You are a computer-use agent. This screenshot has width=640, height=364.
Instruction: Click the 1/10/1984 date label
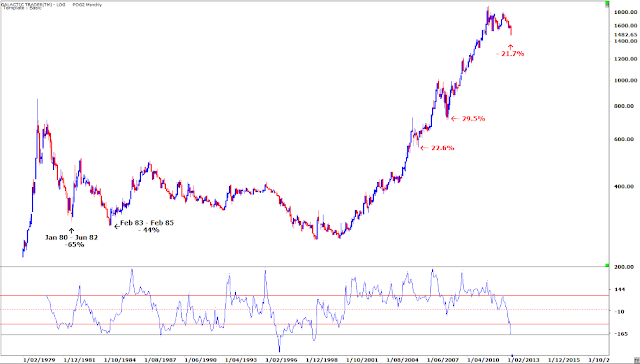[120, 360]
